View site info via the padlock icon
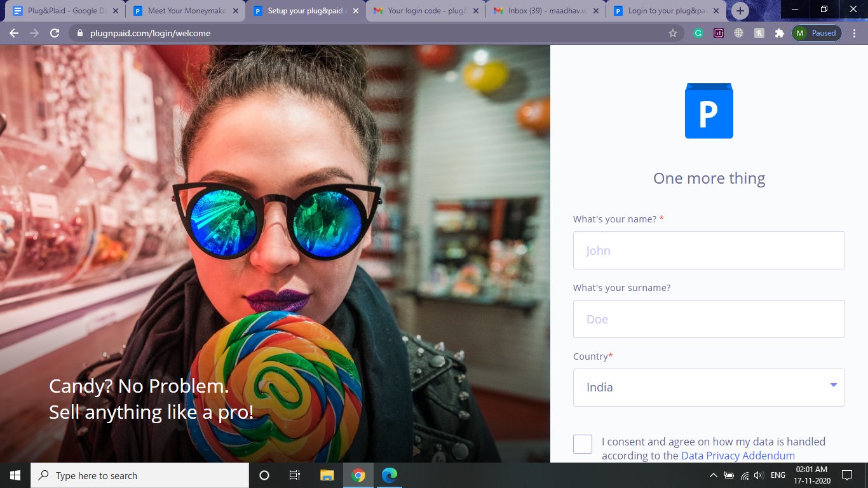The image size is (868, 488). [79, 33]
